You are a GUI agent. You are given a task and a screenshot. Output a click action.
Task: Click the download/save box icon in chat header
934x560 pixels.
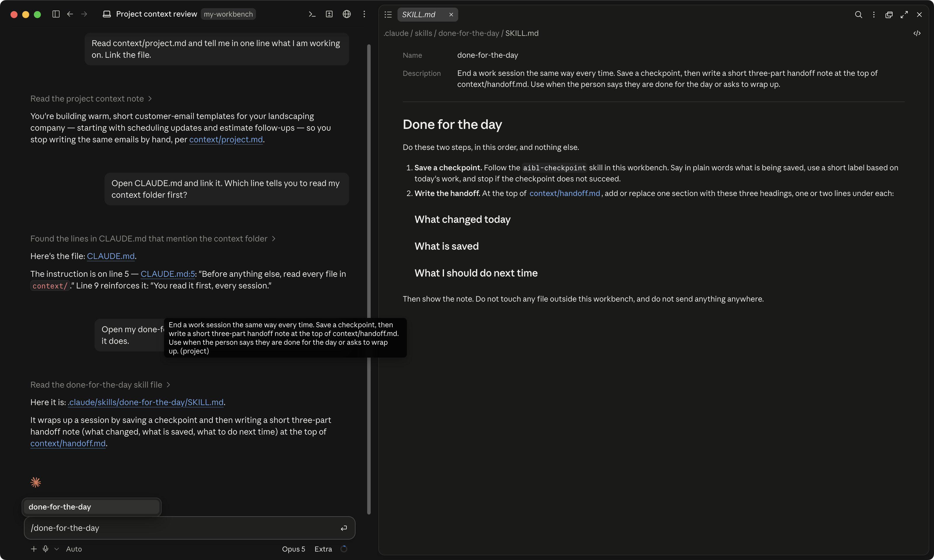[329, 14]
